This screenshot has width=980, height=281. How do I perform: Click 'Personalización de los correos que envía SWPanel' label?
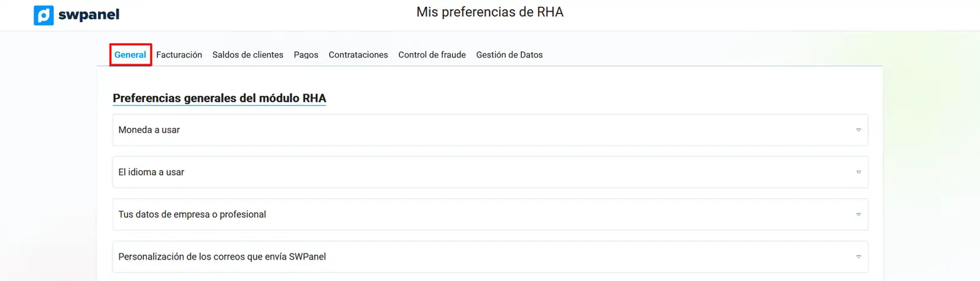[222, 257]
